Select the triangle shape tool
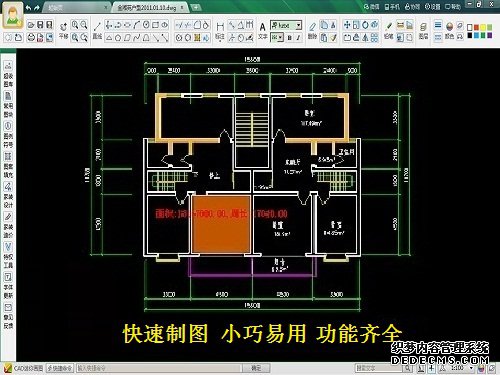The image size is (500, 375). tap(109, 38)
